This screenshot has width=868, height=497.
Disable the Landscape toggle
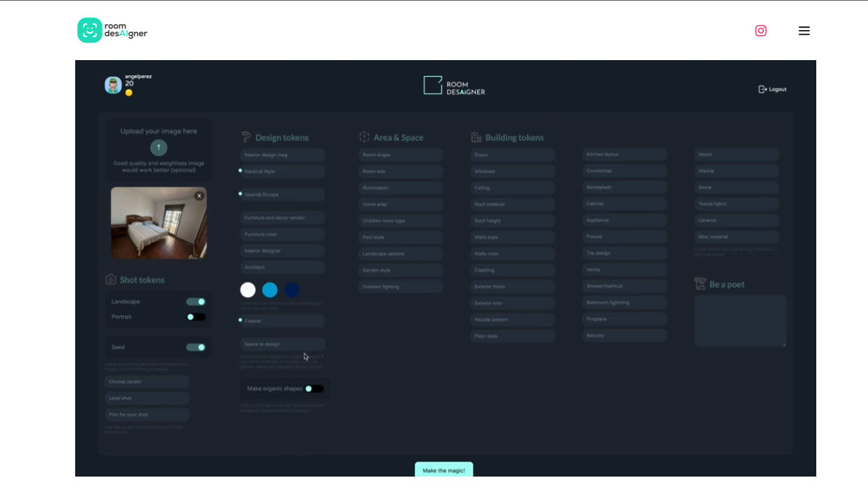[x=195, y=302]
